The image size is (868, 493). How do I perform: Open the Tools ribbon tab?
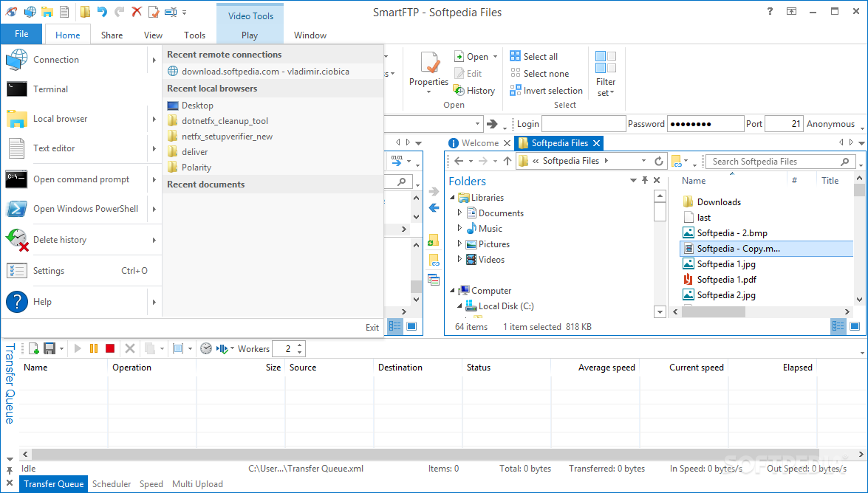194,35
